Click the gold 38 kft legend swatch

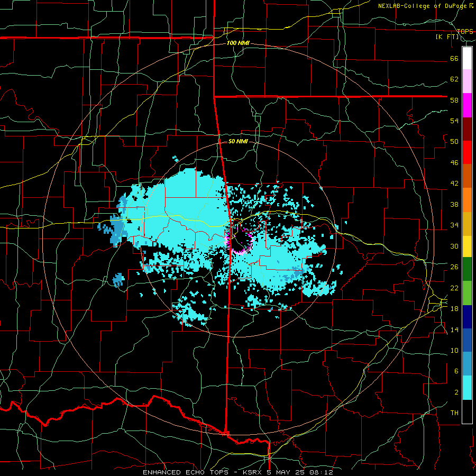click(x=467, y=224)
